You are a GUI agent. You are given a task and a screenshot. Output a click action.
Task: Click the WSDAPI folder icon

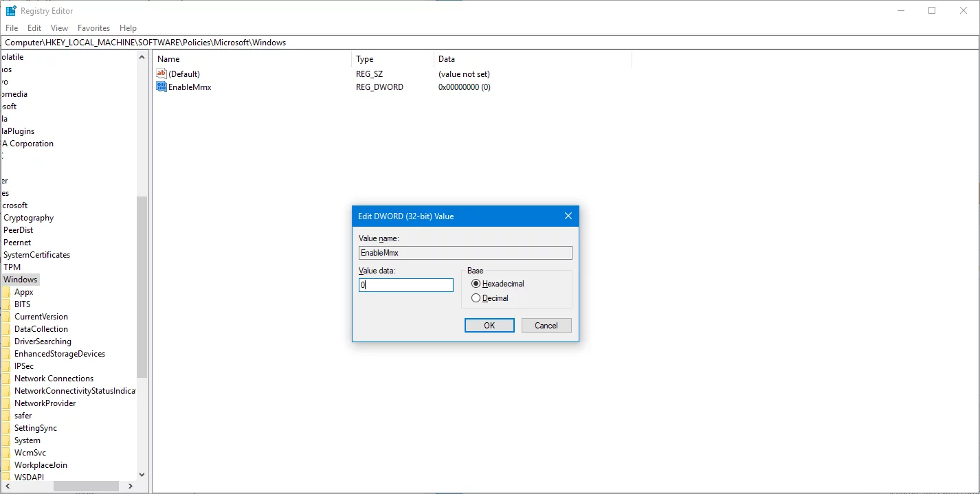5,478
